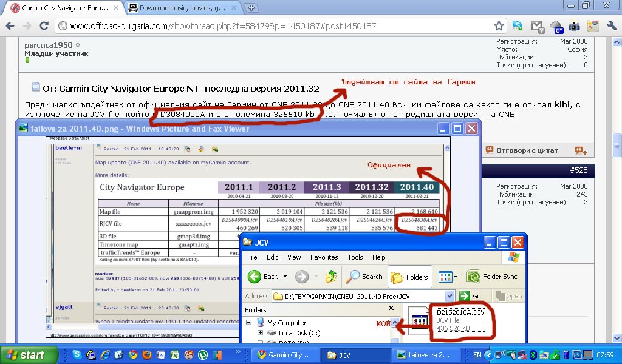Click the Go button beside address bar
The height and width of the screenshot is (364, 622).
pos(471,296)
